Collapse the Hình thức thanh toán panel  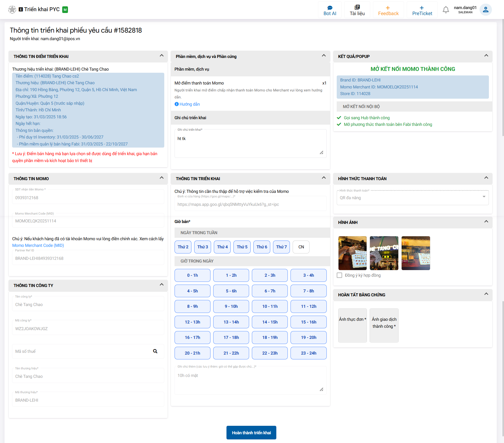(x=486, y=178)
